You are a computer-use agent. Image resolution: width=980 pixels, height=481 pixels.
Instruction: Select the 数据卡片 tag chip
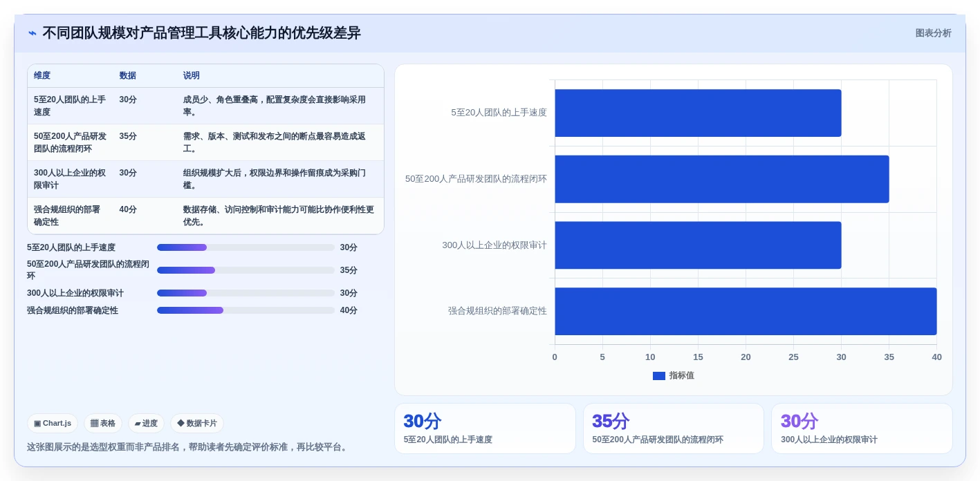tap(197, 424)
